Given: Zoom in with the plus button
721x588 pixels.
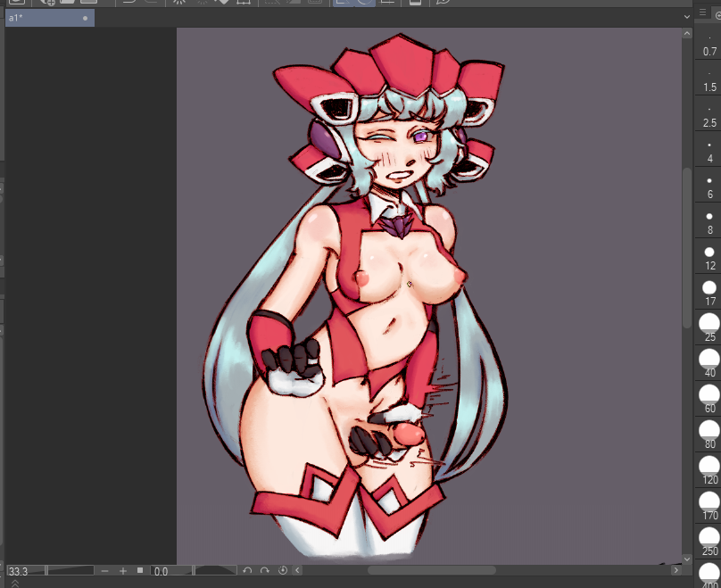Looking at the screenshot, I should pyautogui.click(x=123, y=570).
